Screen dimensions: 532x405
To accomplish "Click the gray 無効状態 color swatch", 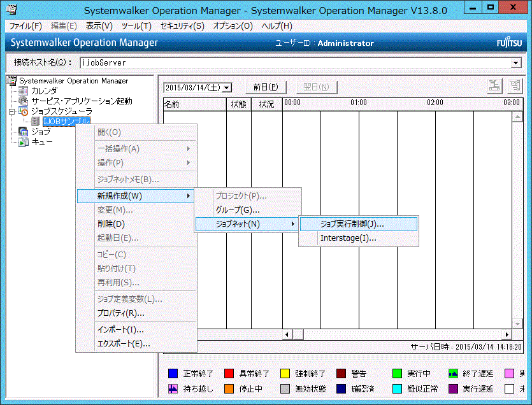I will pyautogui.click(x=285, y=388).
